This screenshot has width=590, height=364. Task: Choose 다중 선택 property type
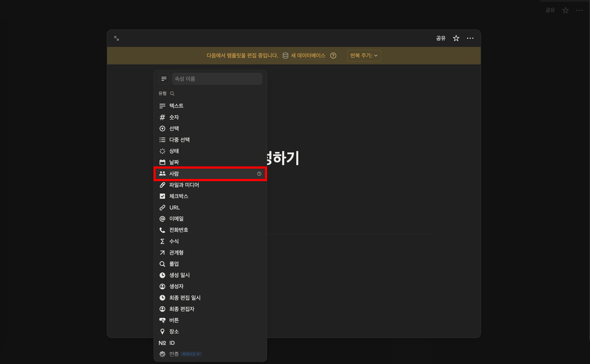coord(179,140)
